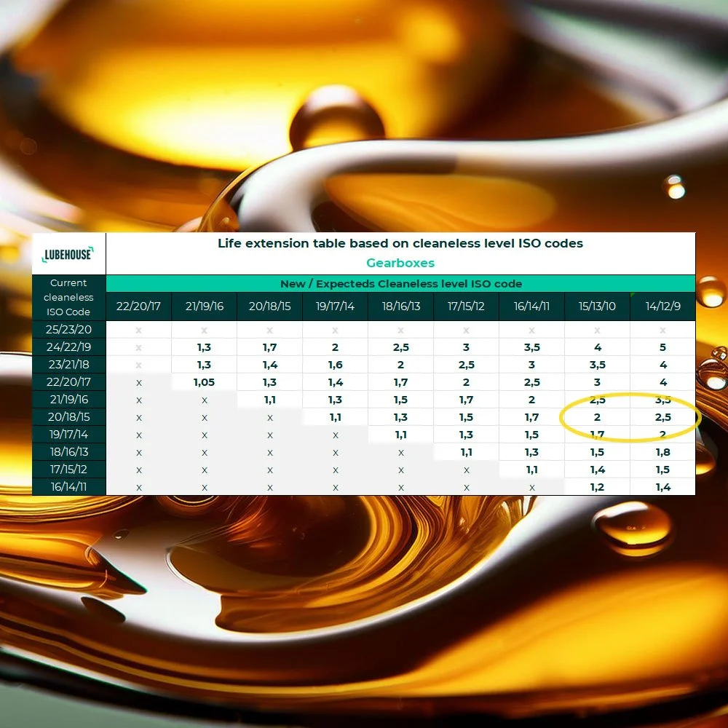Pick the value 2 in row 21/19/16

pos(531,400)
